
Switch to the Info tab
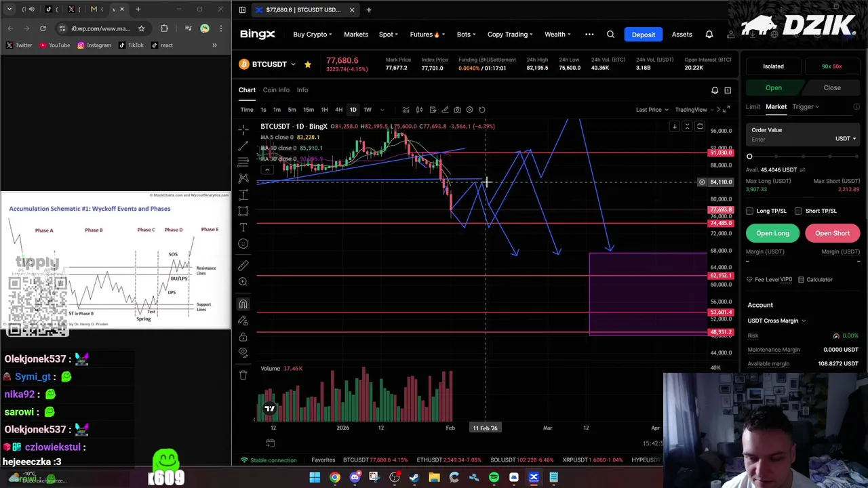click(302, 90)
